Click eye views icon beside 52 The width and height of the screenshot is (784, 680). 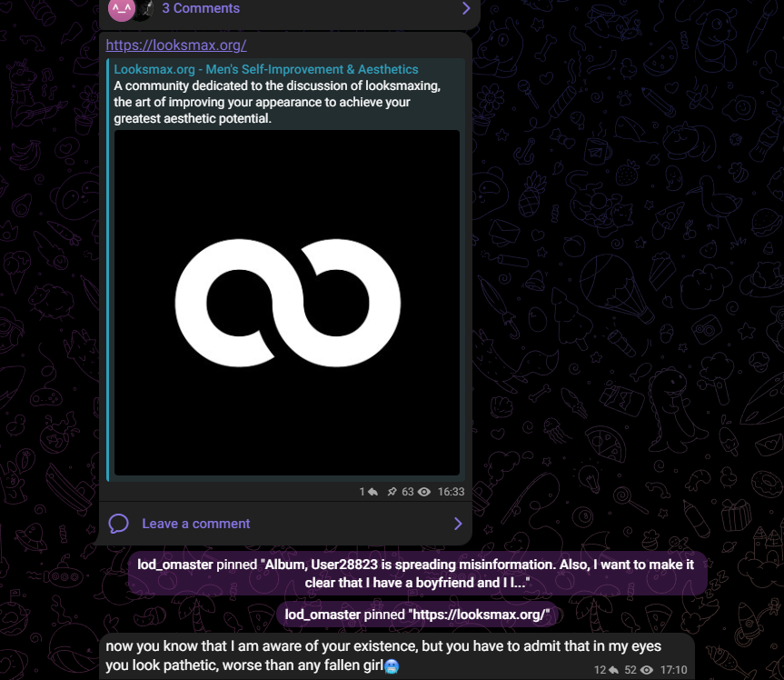coord(647,670)
